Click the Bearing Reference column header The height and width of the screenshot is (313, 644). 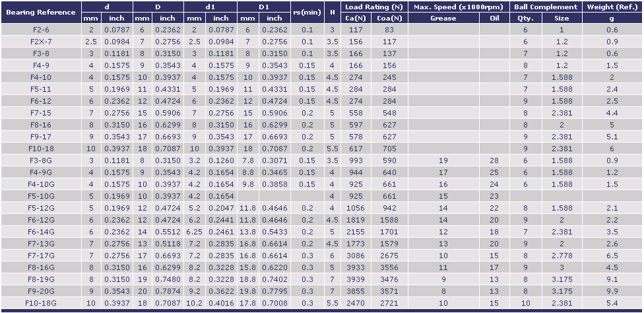click(x=41, y=13)
